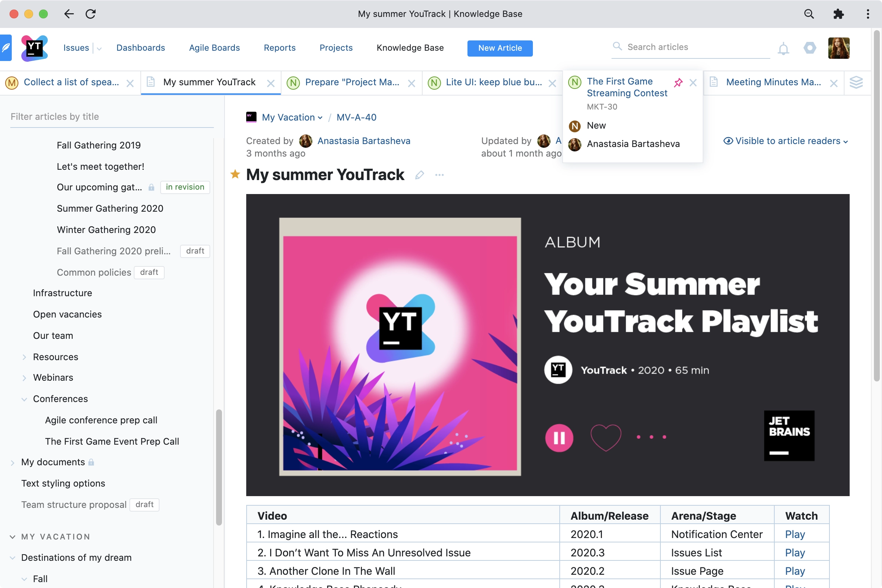Click the browser back arrow

click(x=69, y=14)
